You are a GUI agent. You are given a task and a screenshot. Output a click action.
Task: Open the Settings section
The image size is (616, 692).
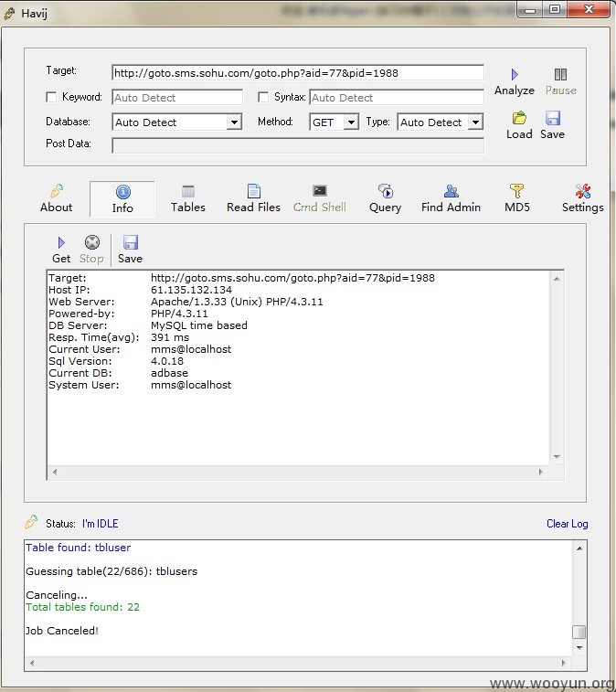(582, 198)
